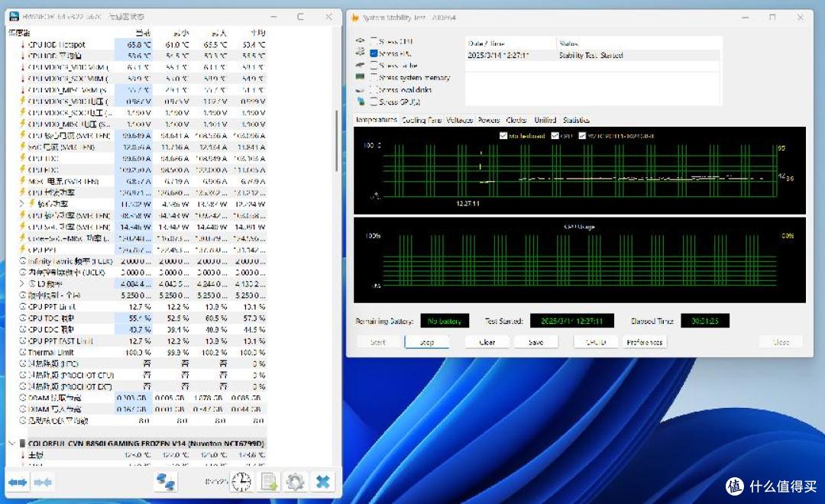Click icon next to Stress CPU option

361,40
